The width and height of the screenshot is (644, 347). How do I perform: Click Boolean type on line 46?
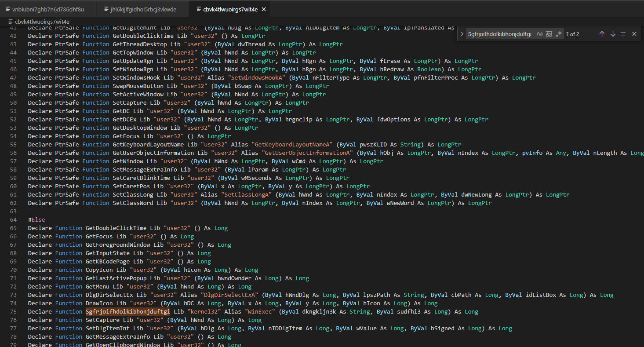pyautogui.click(x=429, y=69)
